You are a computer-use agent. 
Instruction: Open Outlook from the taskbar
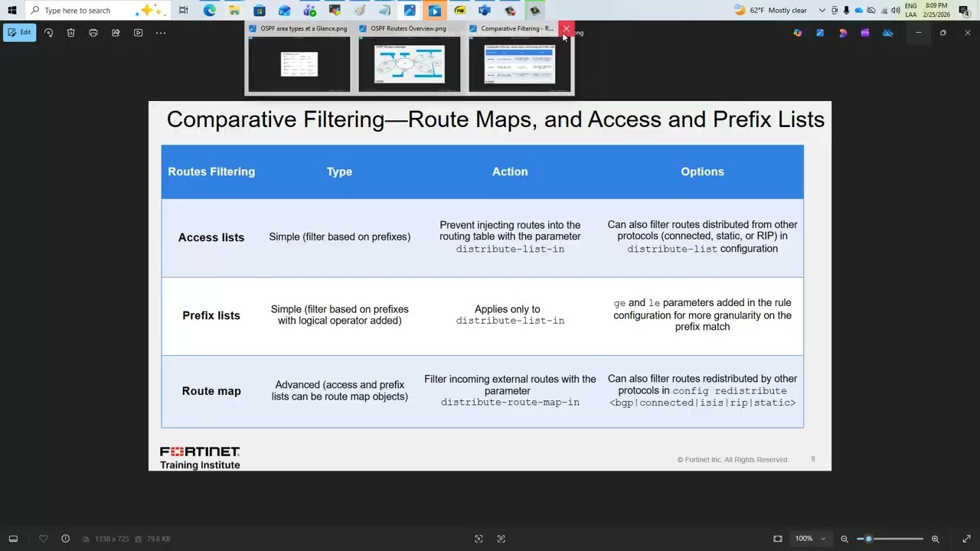[x=284, y=10]
